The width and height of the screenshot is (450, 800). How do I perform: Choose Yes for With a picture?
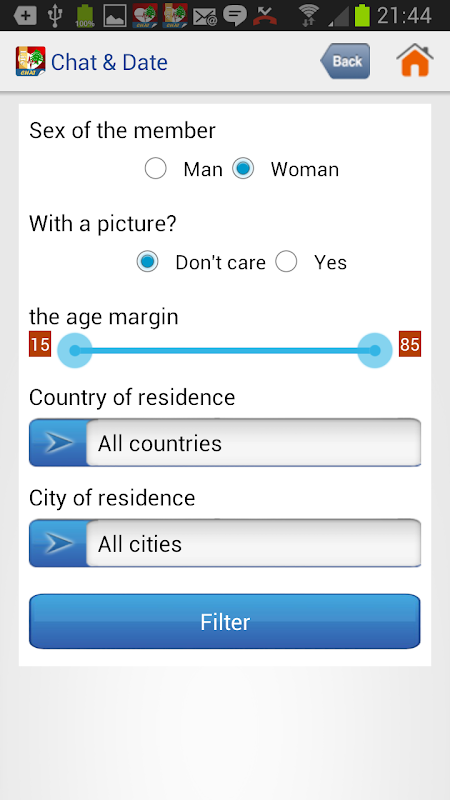click(x=286, y=262)
